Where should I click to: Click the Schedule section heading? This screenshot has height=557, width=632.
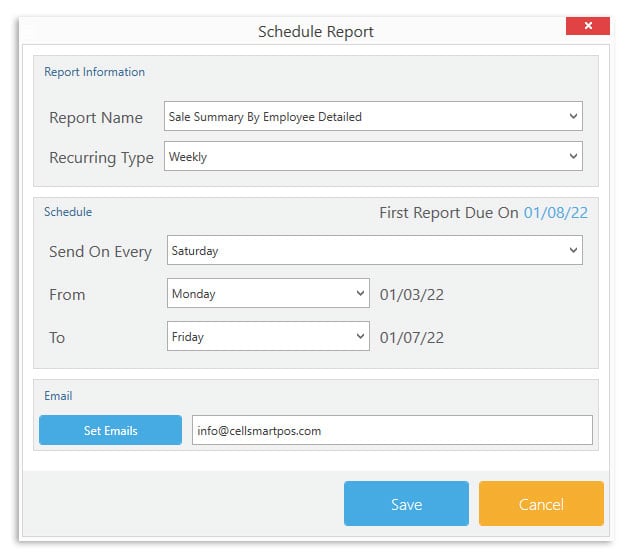pos(68,212)
